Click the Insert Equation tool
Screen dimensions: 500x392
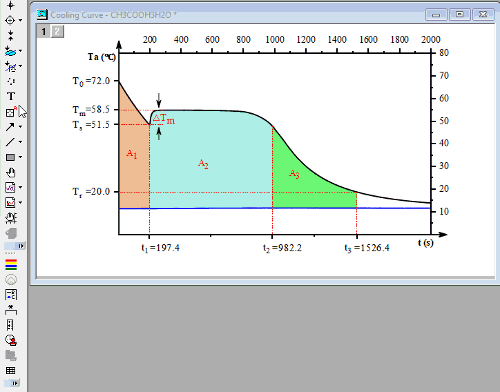(10, 187)
